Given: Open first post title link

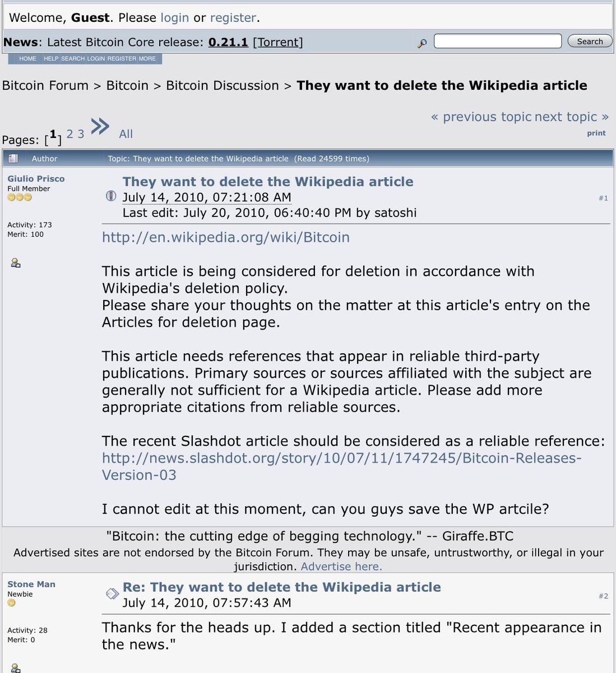Looking at the screenshot, I should (268, 182).
